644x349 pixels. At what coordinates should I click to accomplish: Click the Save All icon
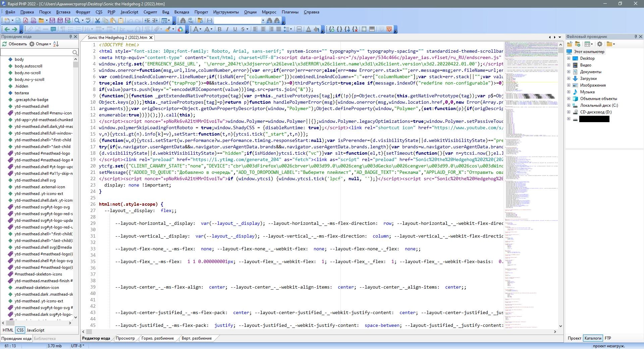60,20
